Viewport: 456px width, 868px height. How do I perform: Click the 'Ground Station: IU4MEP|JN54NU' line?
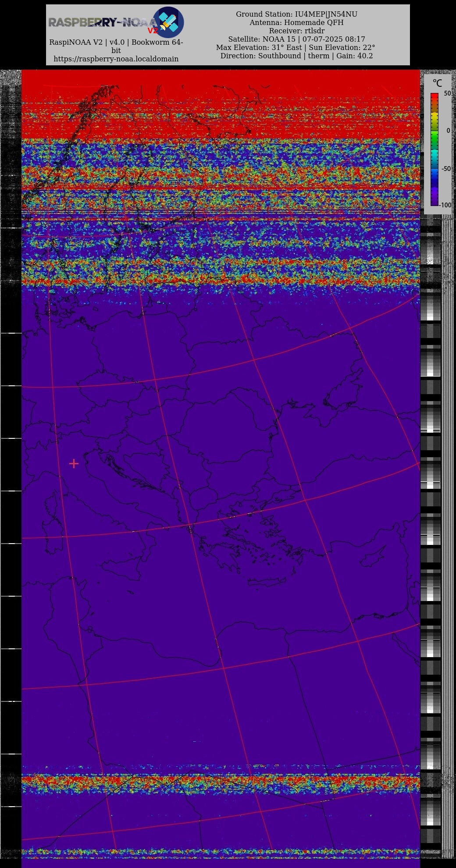click(296, 14)
